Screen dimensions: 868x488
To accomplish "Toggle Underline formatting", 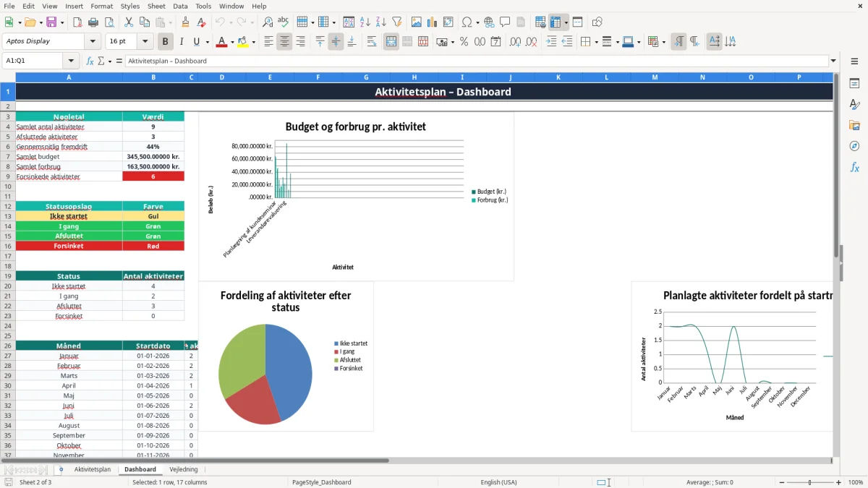I will tap(196, 42).
